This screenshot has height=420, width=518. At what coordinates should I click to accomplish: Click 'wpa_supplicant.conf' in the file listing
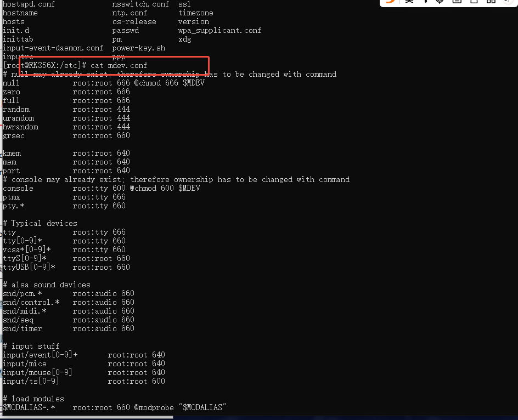click(x=219, y=30)
